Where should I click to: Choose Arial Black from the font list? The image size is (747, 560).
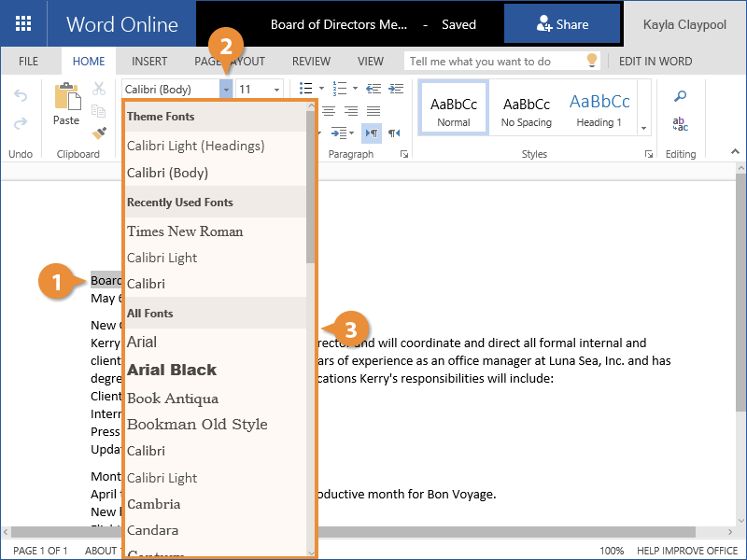point(172,370)
